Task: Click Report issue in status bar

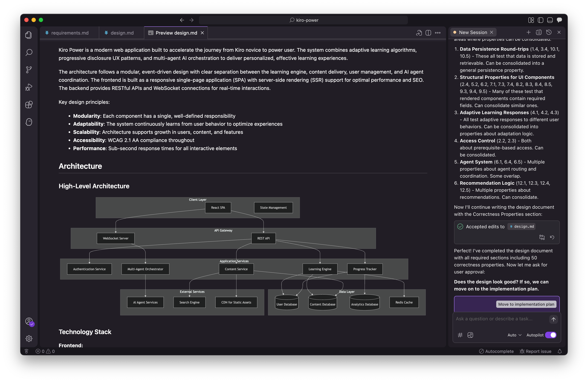Action: tap(535, 351)
